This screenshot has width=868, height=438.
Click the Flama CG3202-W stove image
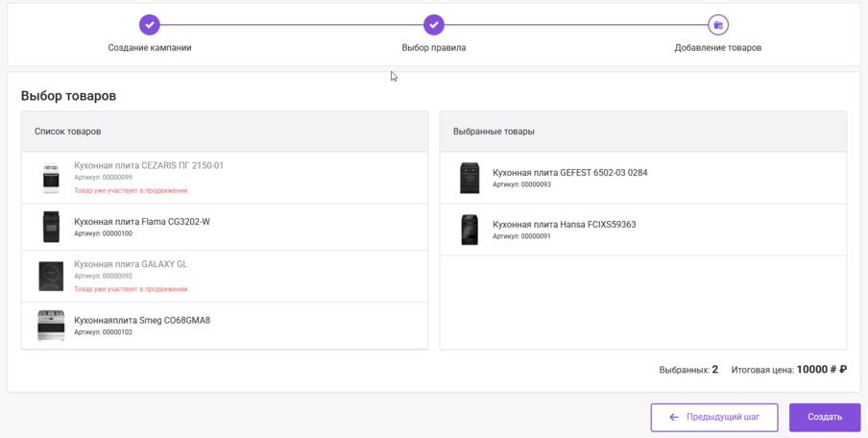point(51,227)
